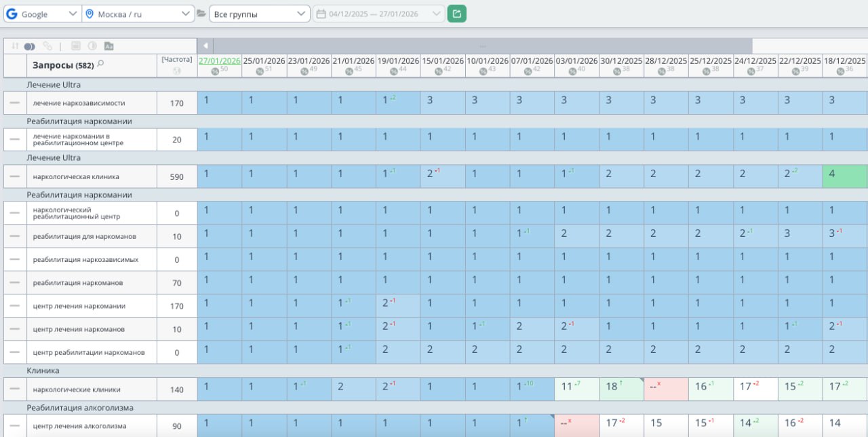868x437 pixels.
Task: Click the sort arrows icon in table toolbar
Action: (x=14, y=46)
